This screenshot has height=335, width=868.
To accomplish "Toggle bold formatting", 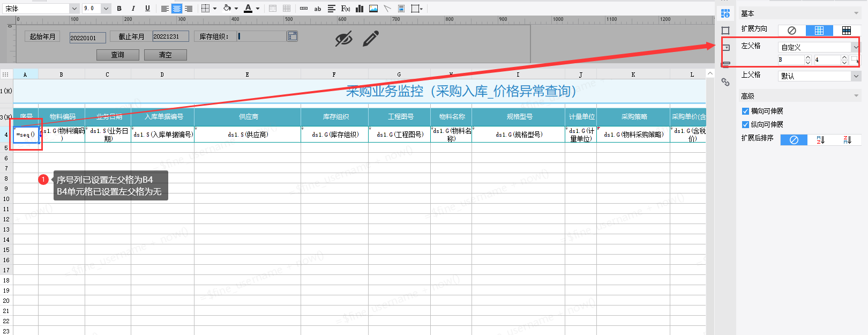I will point(119,9).
